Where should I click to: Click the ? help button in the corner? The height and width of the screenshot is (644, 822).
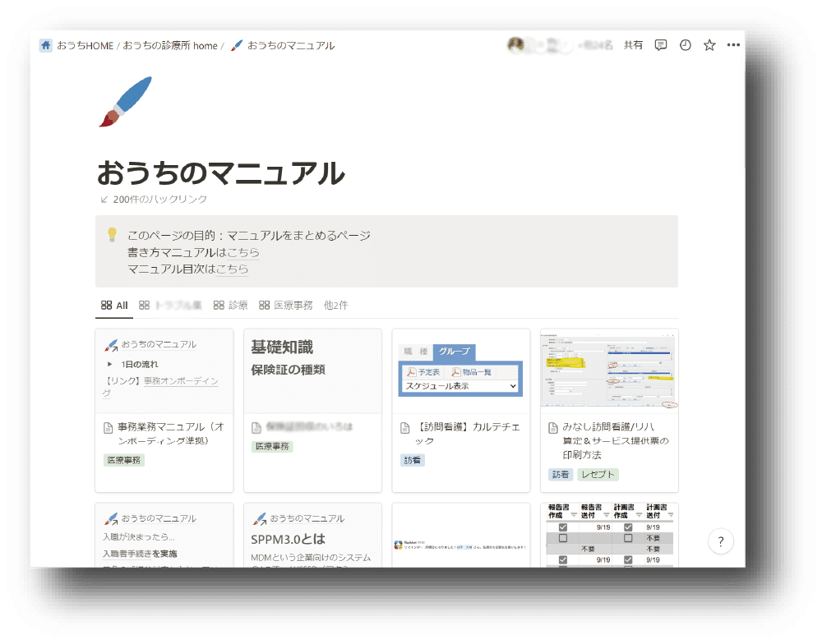(x=720, y=541)
